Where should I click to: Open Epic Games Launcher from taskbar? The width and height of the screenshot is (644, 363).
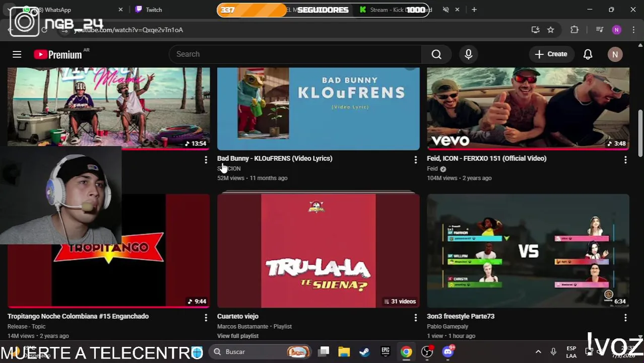[385, 351]
